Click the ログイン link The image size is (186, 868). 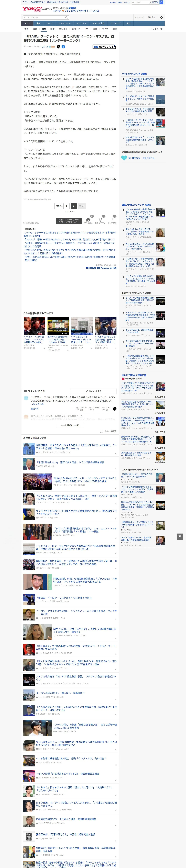(x=57, y=11)
